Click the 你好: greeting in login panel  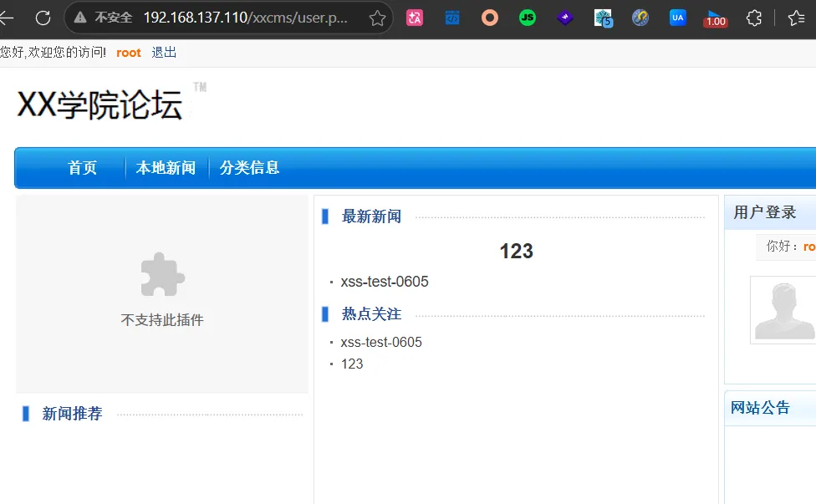pyautogui.click(x=782, y=246)
